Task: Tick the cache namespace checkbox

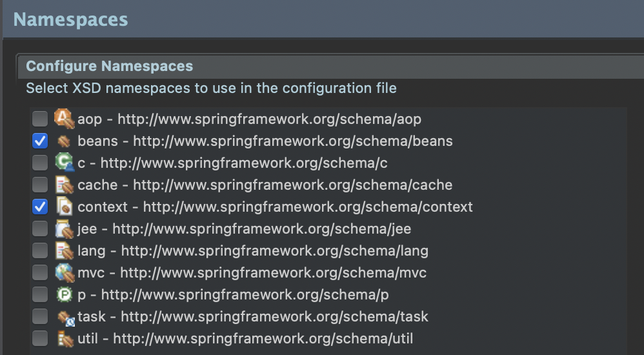Action: point(40,185)
